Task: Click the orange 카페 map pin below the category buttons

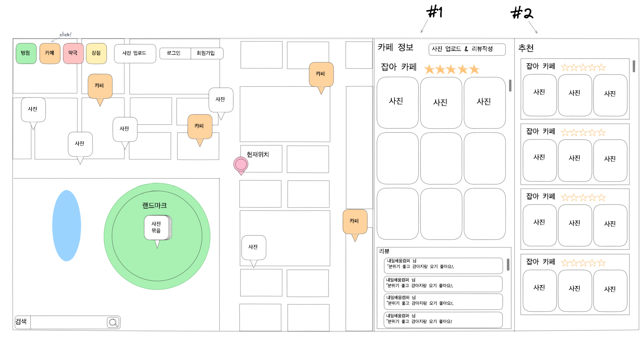Action: [x=100, y=86]
